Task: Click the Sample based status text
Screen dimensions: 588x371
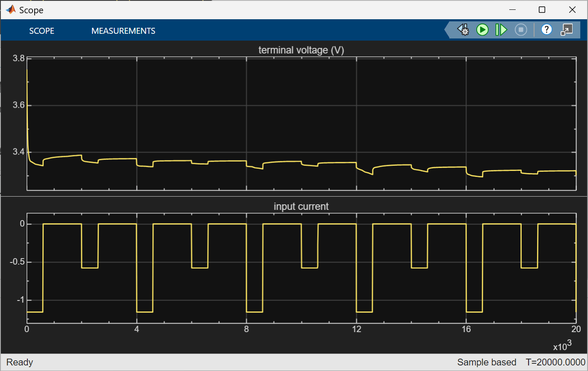Action: 487,362
